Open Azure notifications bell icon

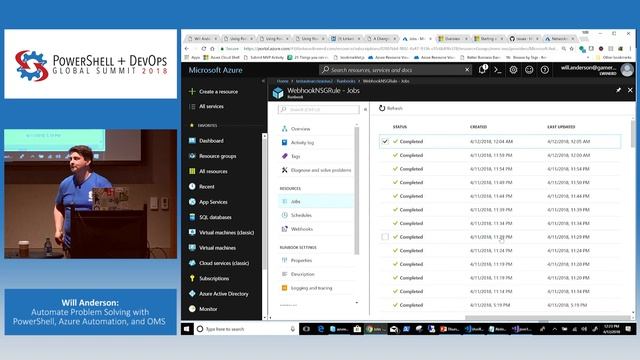482,69
